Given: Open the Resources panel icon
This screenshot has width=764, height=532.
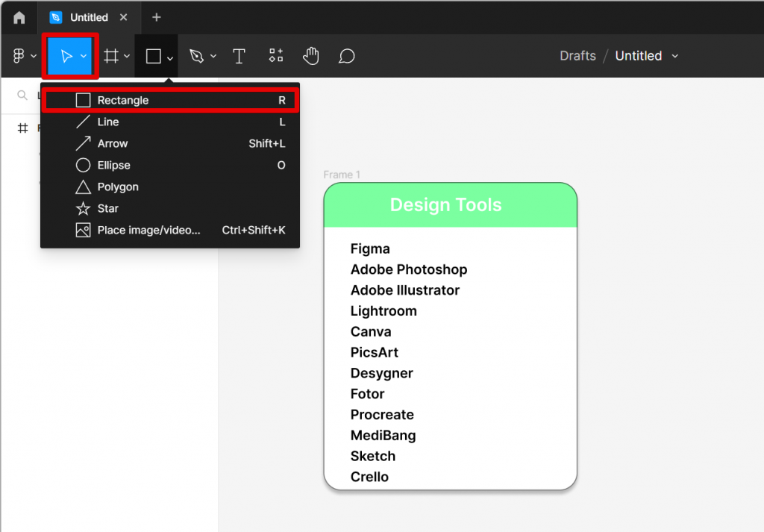Looking at the screenshot, I should (x=275, y=55).
